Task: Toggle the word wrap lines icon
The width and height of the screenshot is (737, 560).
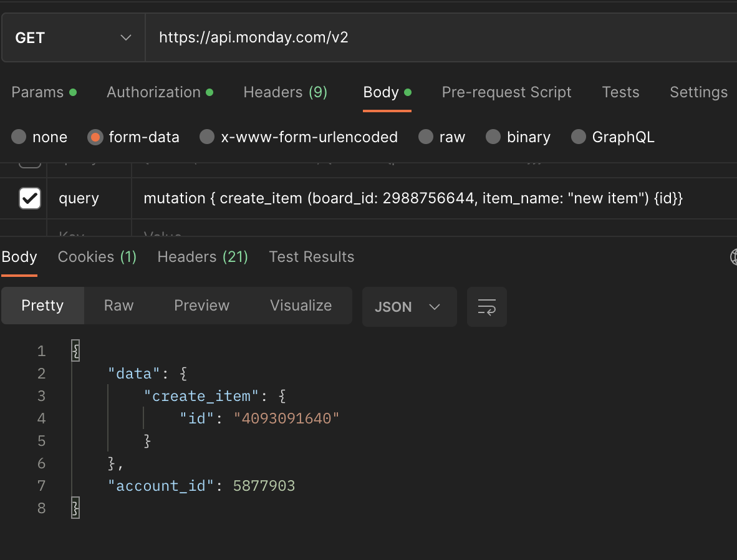Action: click(x=487, y=307)
